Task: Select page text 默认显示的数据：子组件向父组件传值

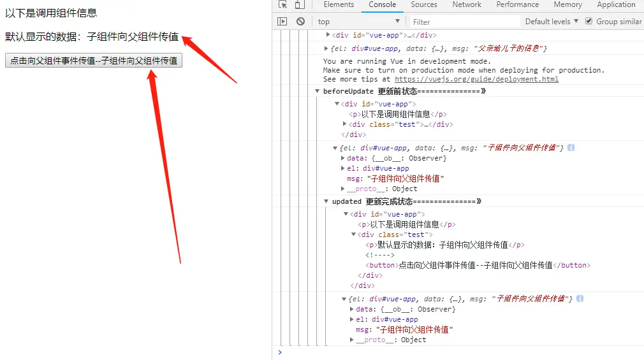Action: [x=92, y=36]
